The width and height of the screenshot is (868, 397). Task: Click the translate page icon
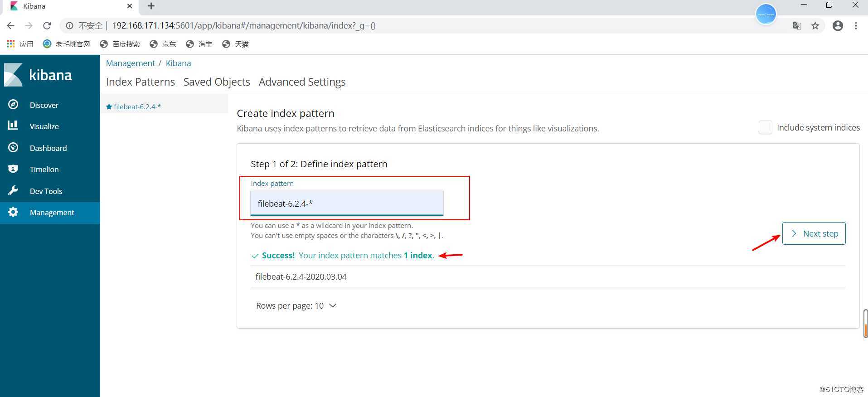point(797,26)
